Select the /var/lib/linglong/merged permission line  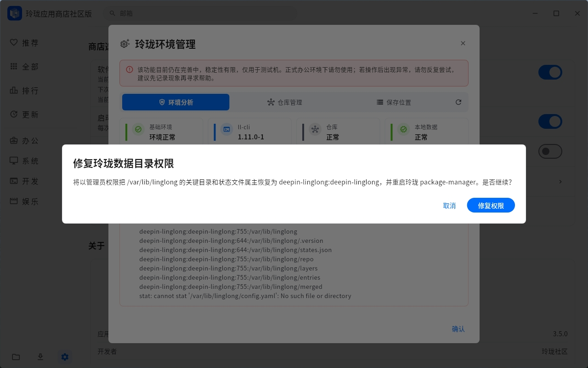click(x=231, y=287)
